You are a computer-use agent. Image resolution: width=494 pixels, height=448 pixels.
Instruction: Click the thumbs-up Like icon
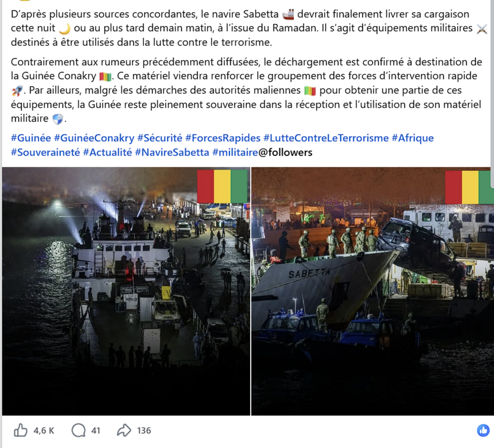pos(21,430)
